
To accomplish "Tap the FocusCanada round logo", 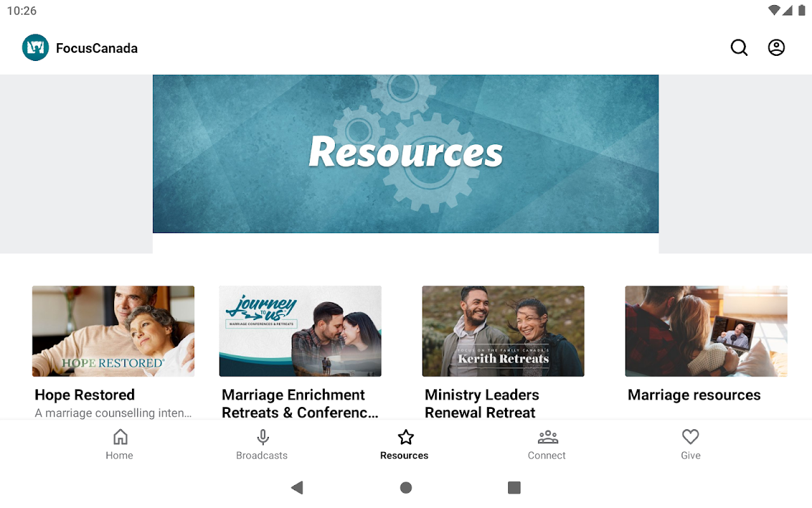I will 36,48.
